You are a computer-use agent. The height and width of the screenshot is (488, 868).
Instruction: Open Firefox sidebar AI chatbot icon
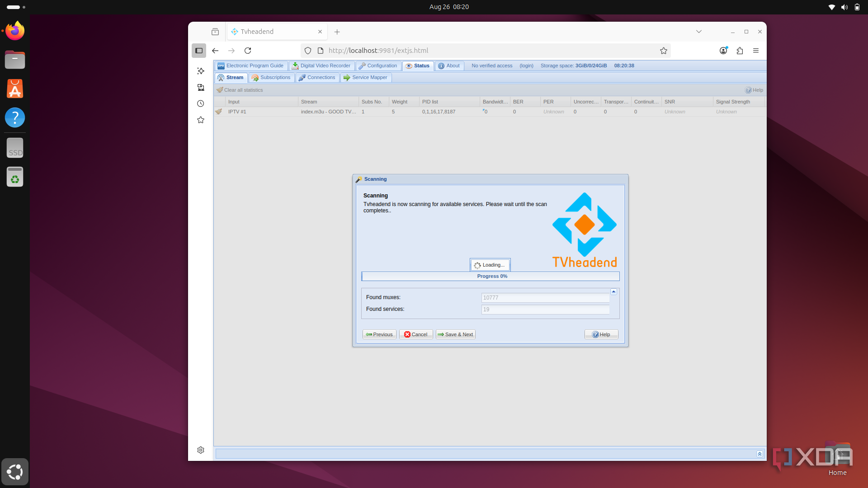click(x=201, y=71)
